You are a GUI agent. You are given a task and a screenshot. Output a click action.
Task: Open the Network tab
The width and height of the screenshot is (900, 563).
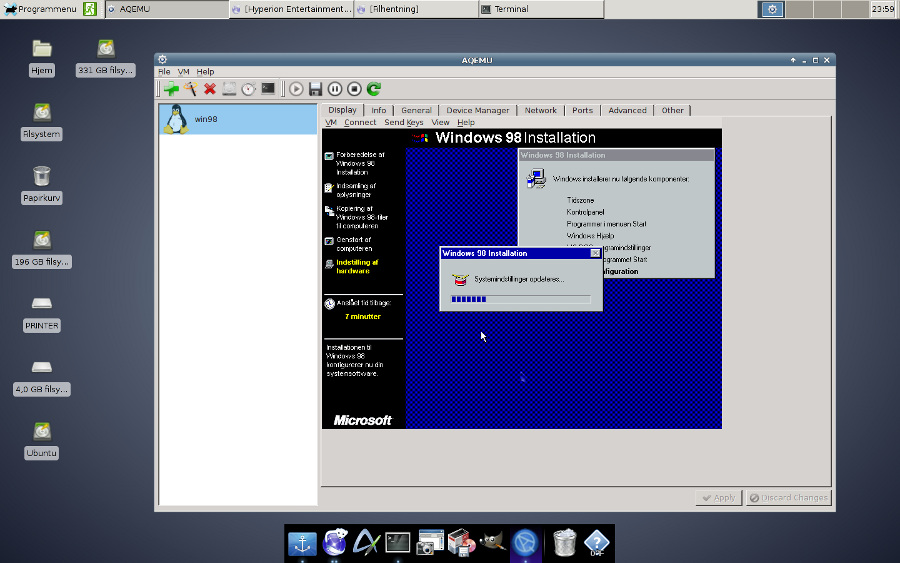point(540,110)
